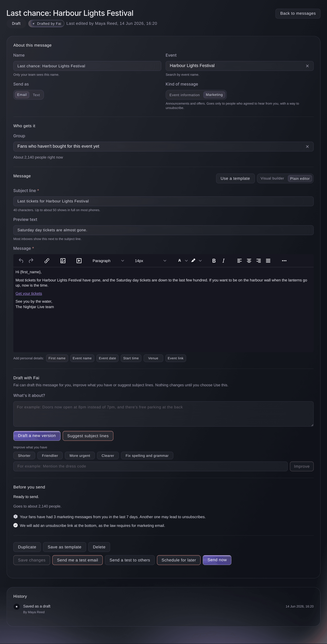The height and width of the screenshot is (644, 327).
Task: Click the redo arrow icon
Action: (31, 261)
